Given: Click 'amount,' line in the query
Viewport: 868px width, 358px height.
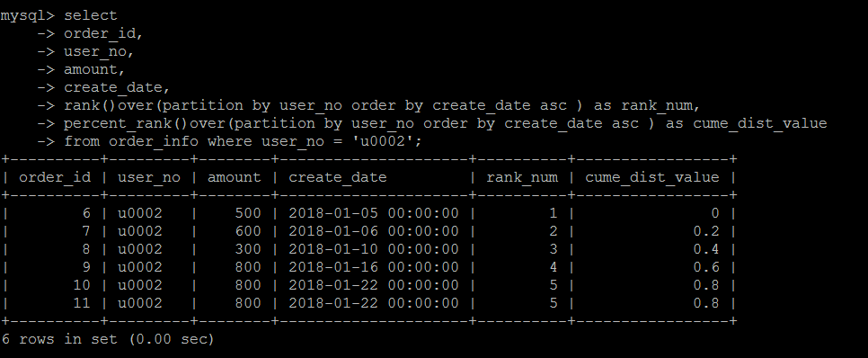Looking at the screenshot, I should point(94,70).
